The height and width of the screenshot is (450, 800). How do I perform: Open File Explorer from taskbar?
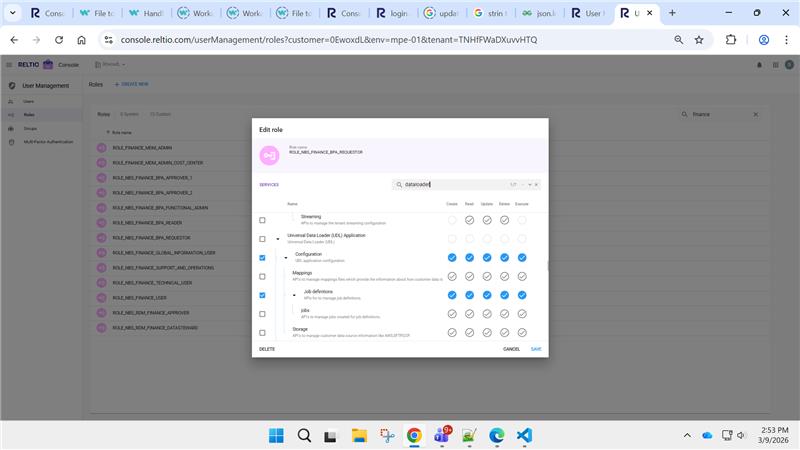point(359,435)
